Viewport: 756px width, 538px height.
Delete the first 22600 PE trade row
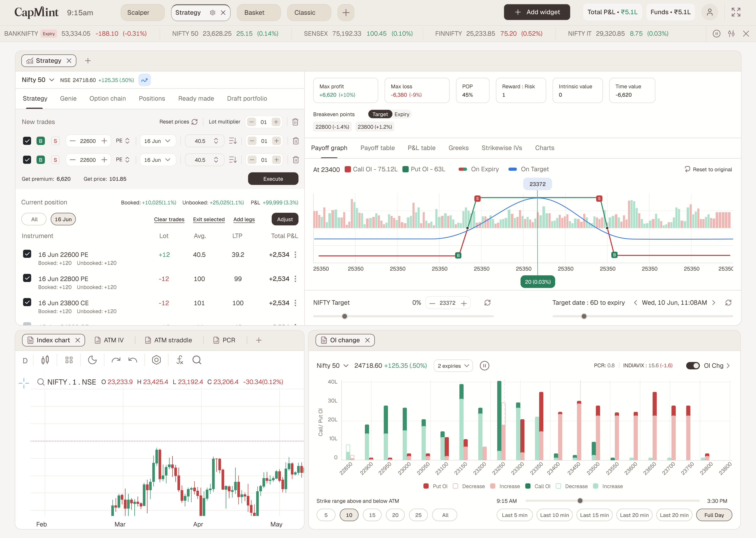point(295,141)
